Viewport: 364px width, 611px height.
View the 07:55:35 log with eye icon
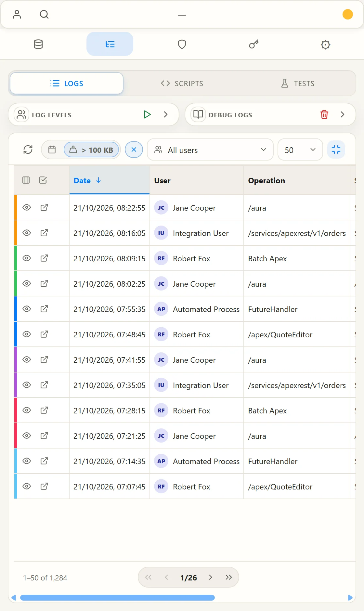click(x=27, y=309)
